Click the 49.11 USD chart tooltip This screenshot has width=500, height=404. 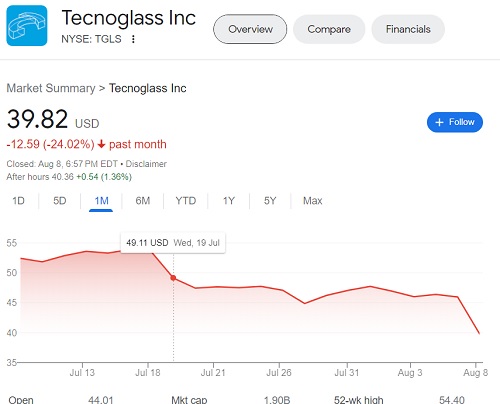point(173,243)
